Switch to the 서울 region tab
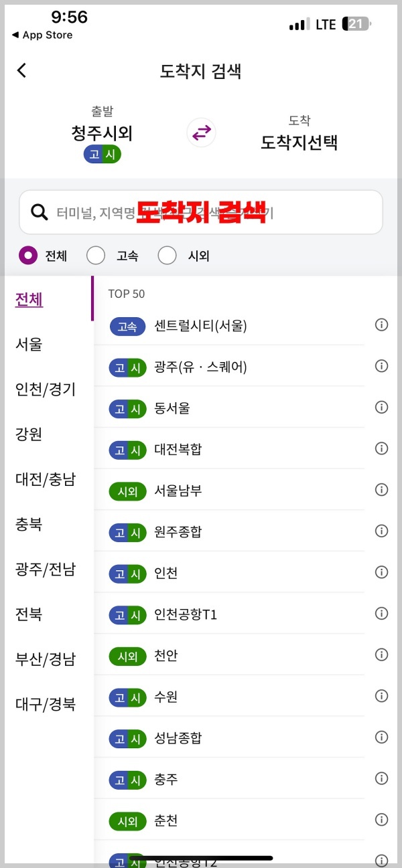The image size is (402, 868). click(28, 345)
